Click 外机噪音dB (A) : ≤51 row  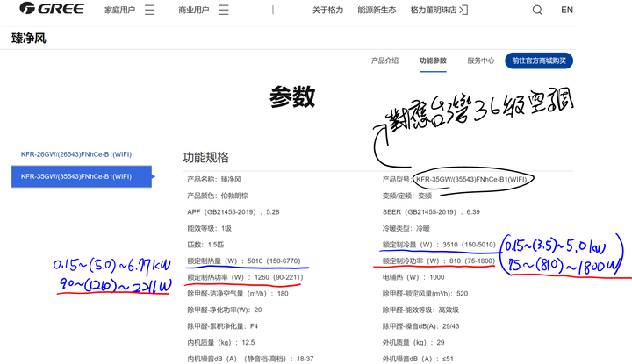click(418, 359)
